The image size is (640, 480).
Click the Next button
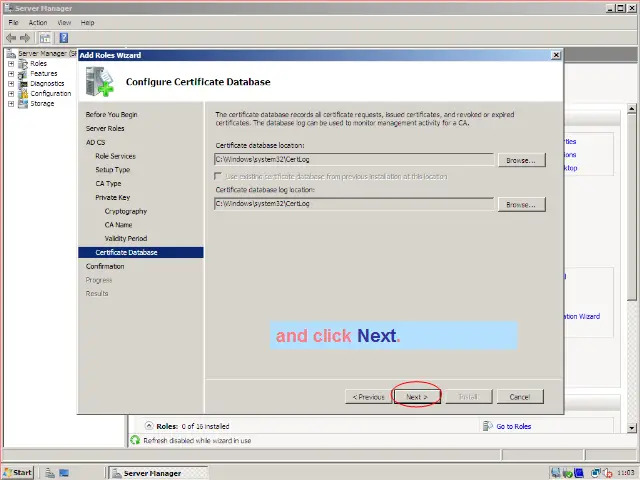click(x=417, y=397)
